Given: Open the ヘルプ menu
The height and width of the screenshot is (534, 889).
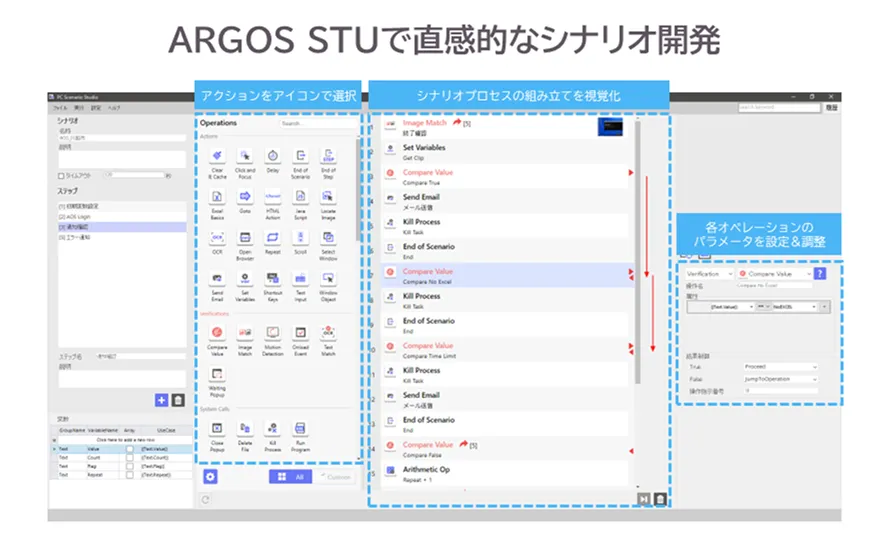Looking at the screenshot, I should pos(114,106).
